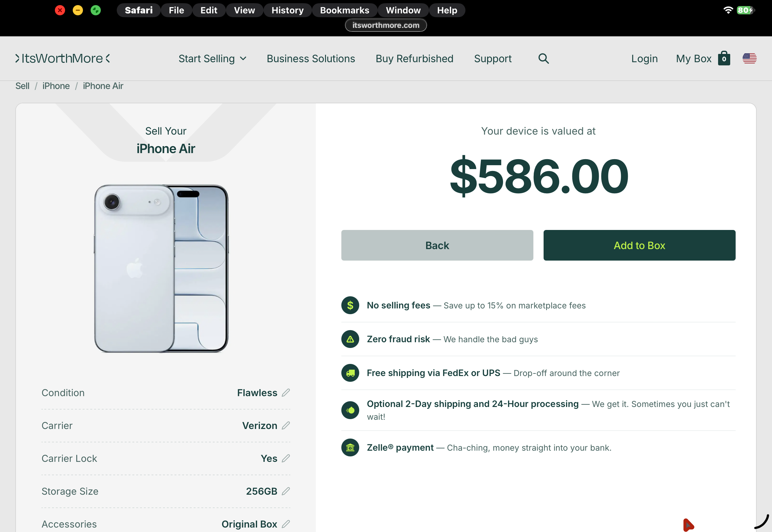Open the Window menu

[403, 10]
